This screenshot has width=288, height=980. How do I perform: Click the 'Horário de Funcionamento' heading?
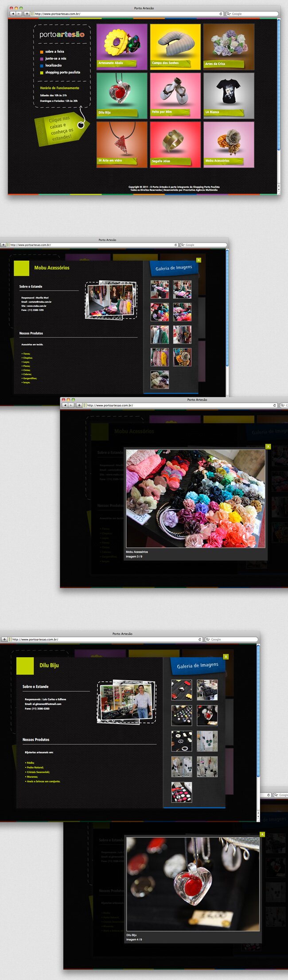click(x=60, y=88)
